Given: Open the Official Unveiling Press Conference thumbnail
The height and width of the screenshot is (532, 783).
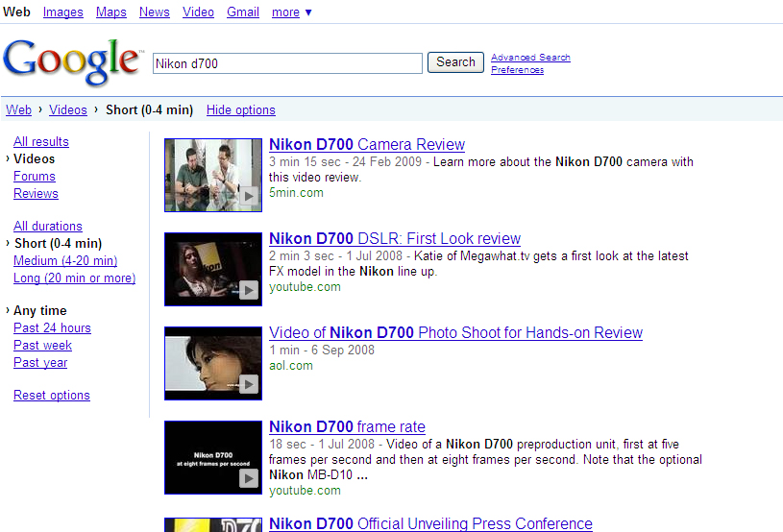Looking at the screenshot, I should 212,524.
